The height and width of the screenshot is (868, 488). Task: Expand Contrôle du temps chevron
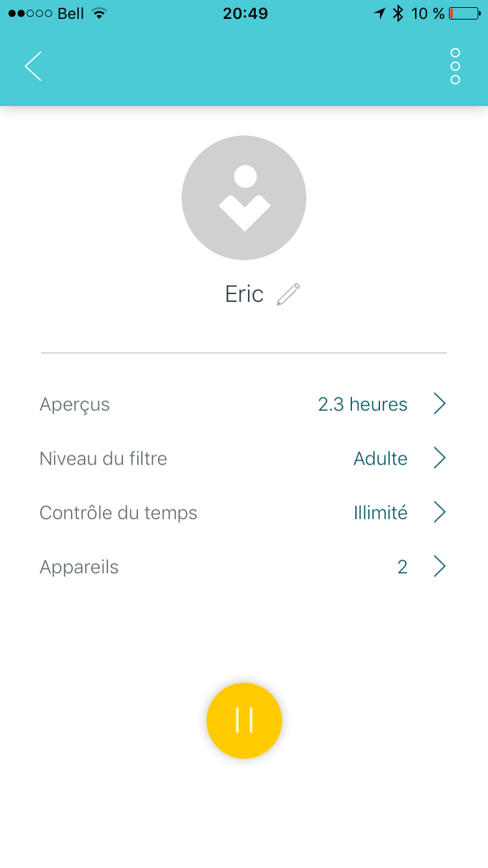pyautogui.click(x=440, y=513)
